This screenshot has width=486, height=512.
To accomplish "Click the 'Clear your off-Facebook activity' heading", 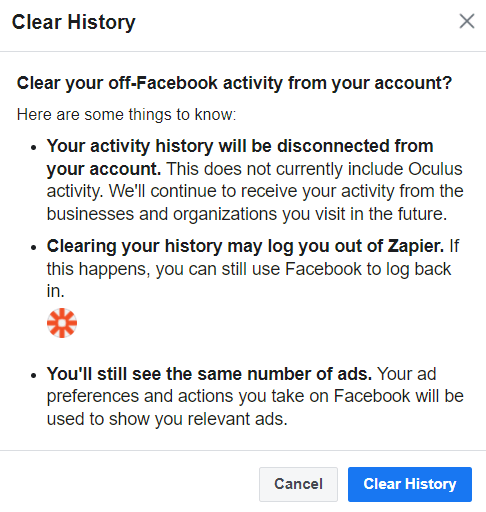I will [234, 83].
